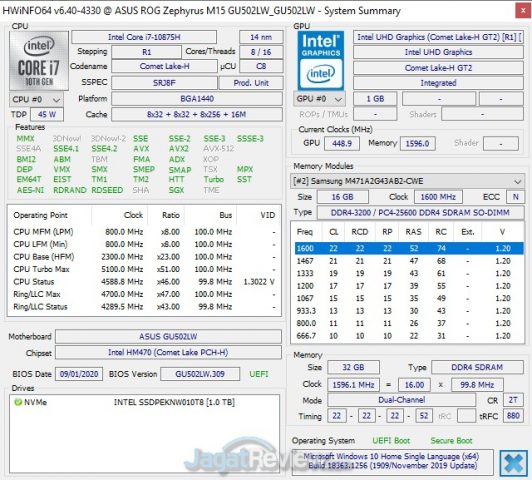Click the Freq column header in timings table

[305, 232]
